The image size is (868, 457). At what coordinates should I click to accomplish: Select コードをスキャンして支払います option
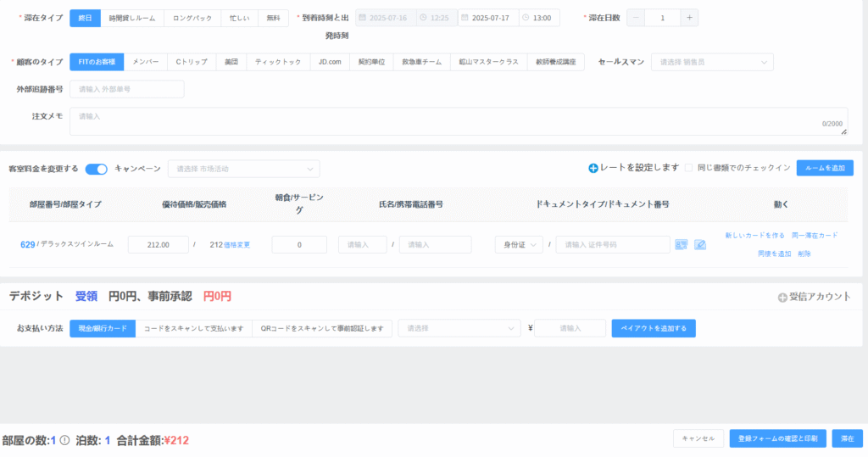point(194,328)
